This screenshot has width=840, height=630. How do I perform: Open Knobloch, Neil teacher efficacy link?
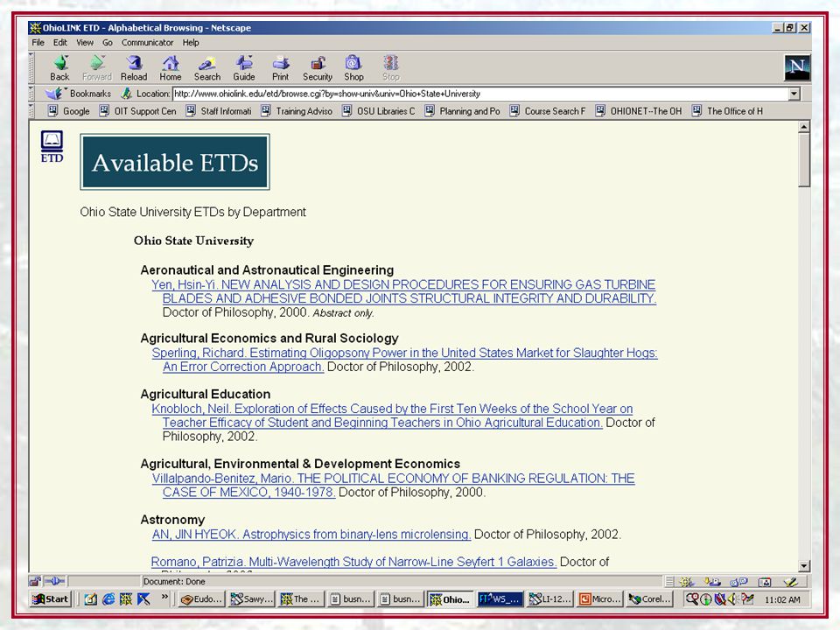[392, 415]
